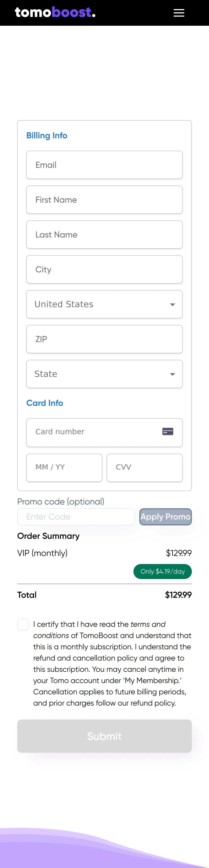
Task: Click the Submit button
Action: (104, 736)
